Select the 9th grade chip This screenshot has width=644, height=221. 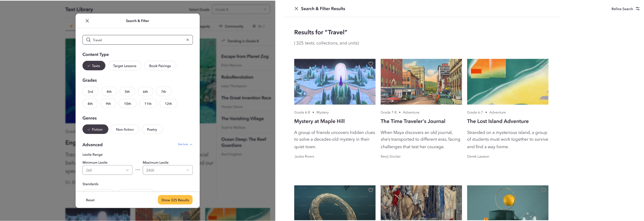[108, 104]
